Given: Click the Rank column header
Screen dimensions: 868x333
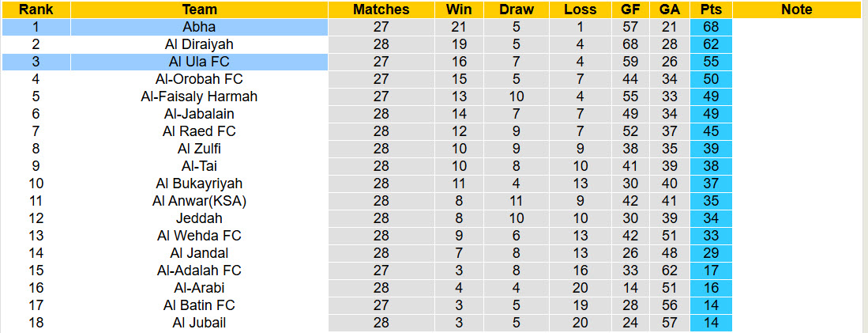Looking at the screenshot, I should tap(36, 9).
